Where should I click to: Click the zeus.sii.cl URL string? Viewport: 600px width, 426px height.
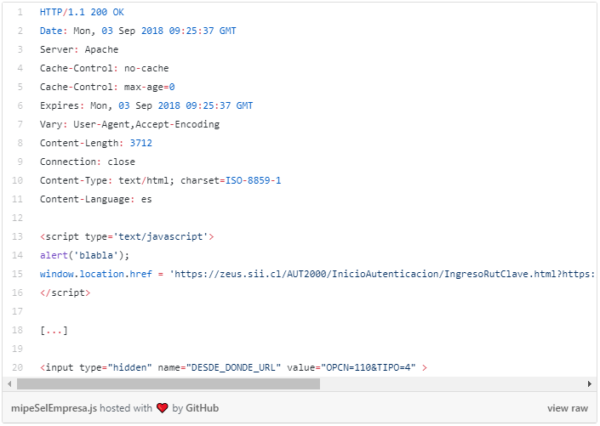[383, 274]
